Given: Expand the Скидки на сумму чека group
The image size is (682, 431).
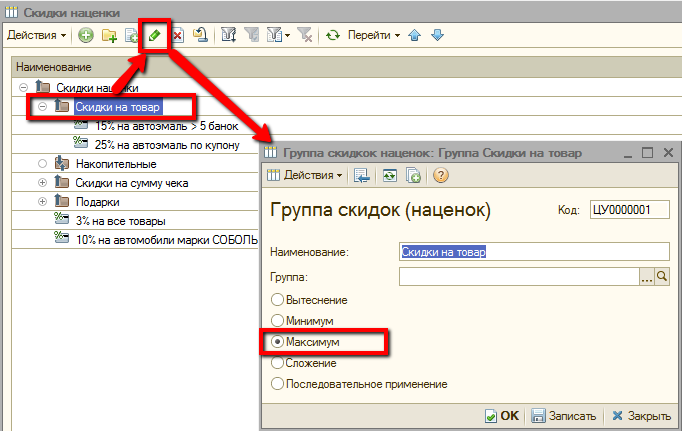Looking at the screenshot, I should coord(42,182).
